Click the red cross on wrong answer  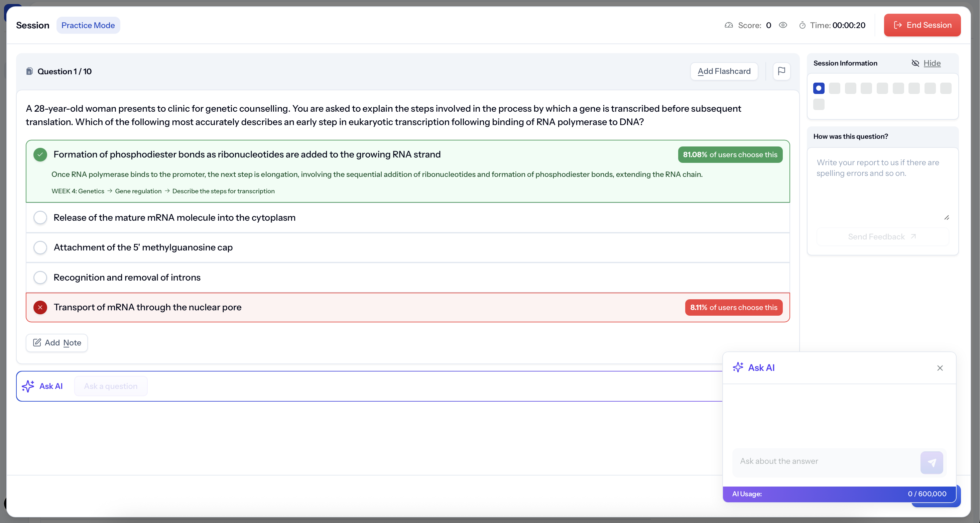(x=40, y=308)
